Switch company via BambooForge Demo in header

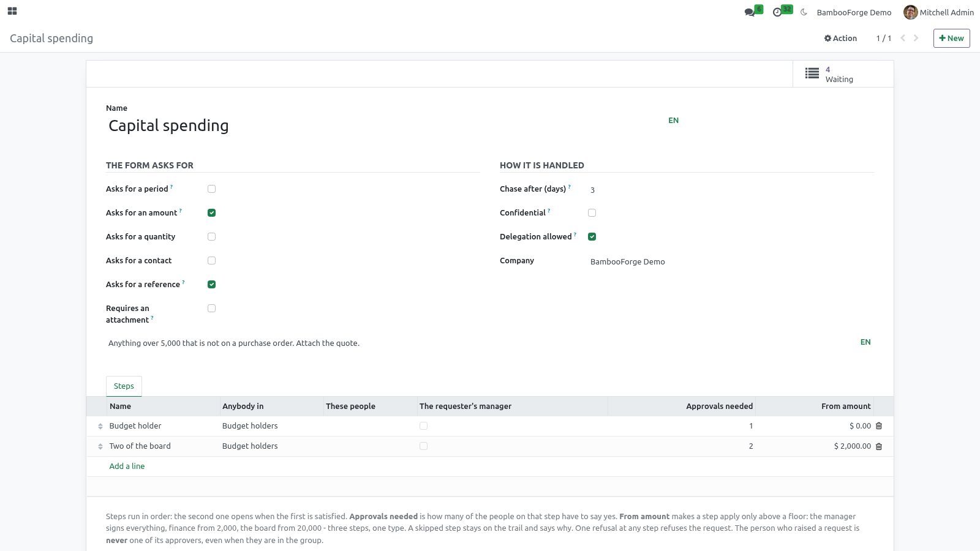tap(854, 12)
